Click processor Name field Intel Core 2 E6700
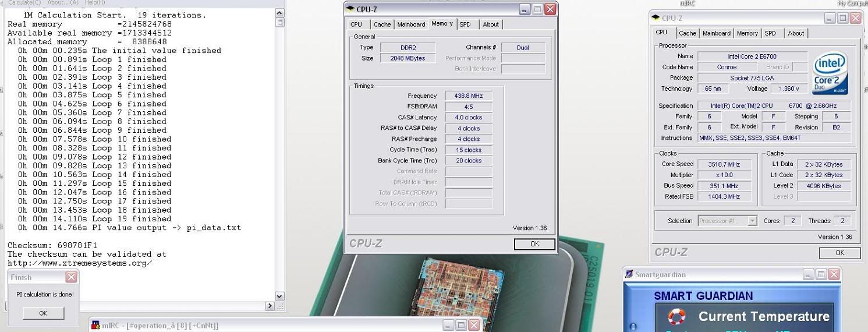The image size is (868, 332). 752,56
